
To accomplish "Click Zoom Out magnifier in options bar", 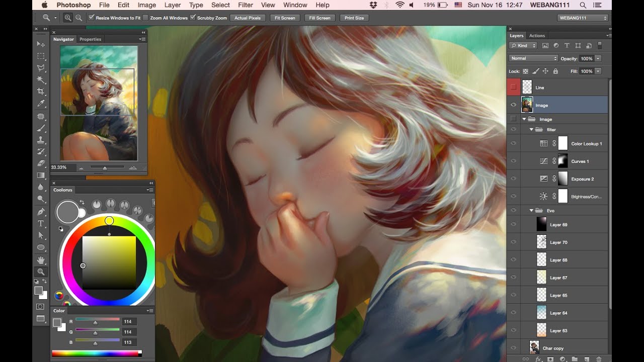I will click(79, 18).
